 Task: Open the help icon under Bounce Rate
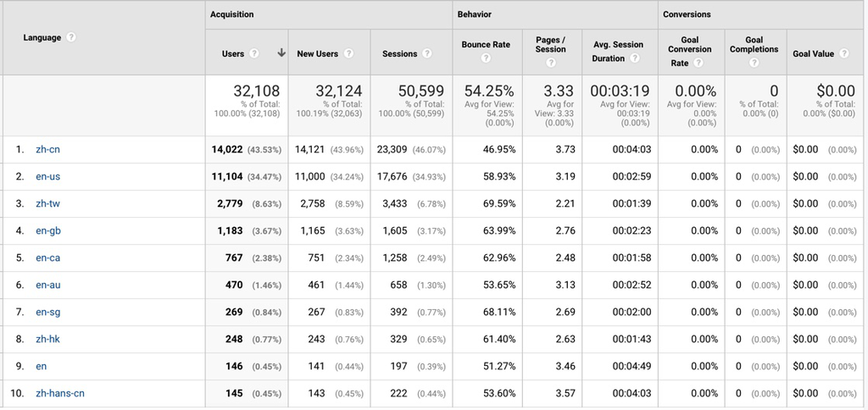coord(487,59)
